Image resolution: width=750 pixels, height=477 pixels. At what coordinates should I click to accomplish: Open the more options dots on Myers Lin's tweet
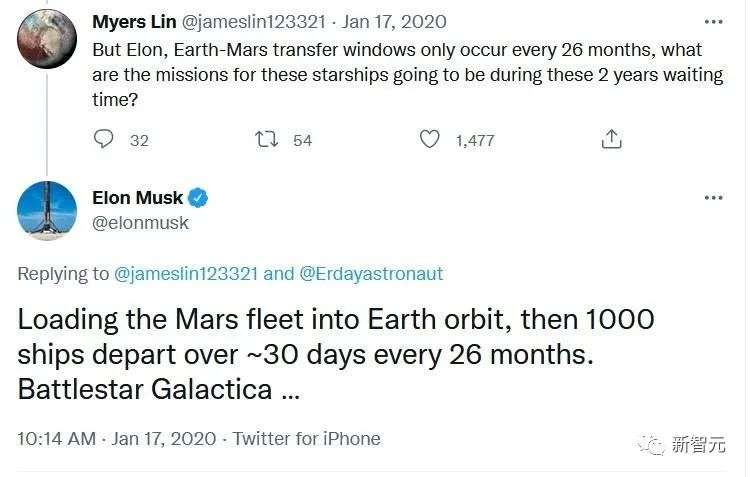pyautogui.click(x=713, y=22)
